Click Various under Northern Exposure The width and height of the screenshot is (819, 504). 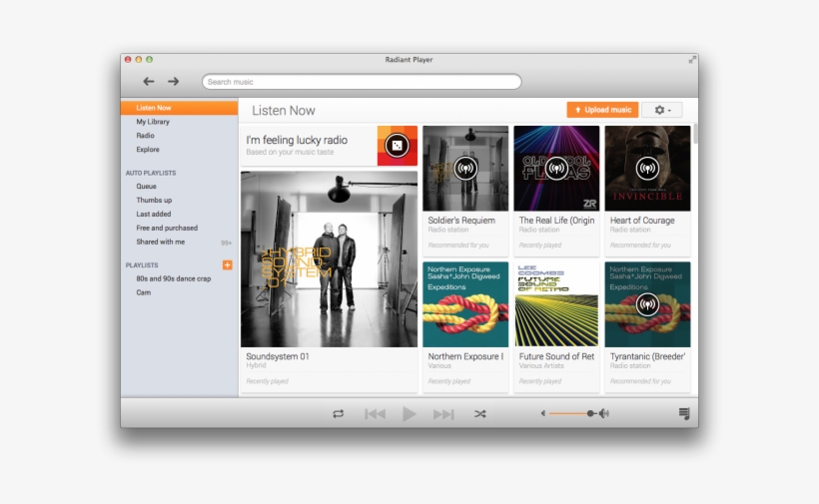click(x=439, y=365)
